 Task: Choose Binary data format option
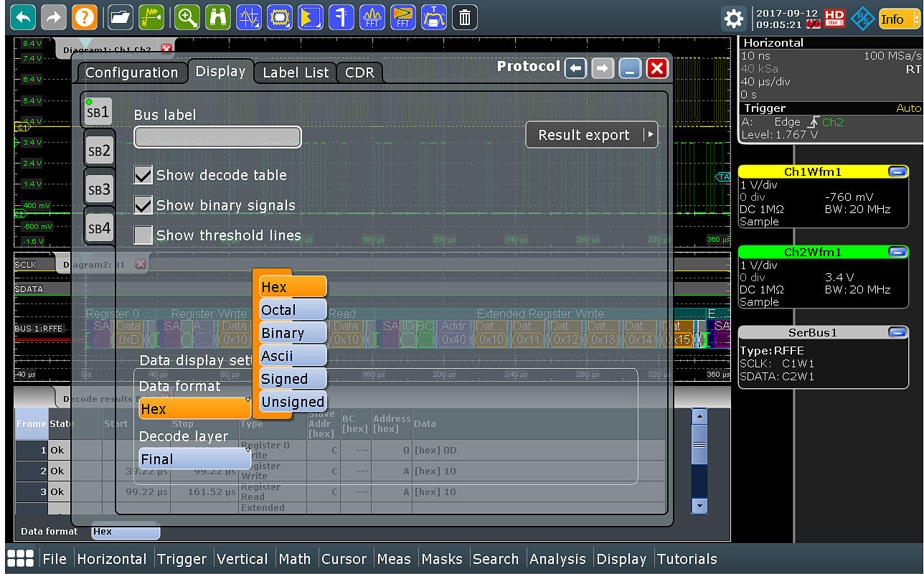click(293, 333)
